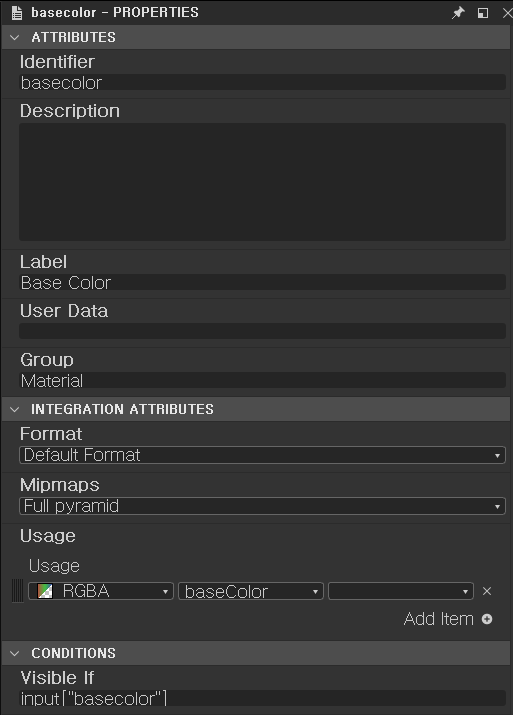Open the Mipmaps Full pyramid dropdown
Image resolution: width=513 pixels, height=715 pixels.
point(262,506)
